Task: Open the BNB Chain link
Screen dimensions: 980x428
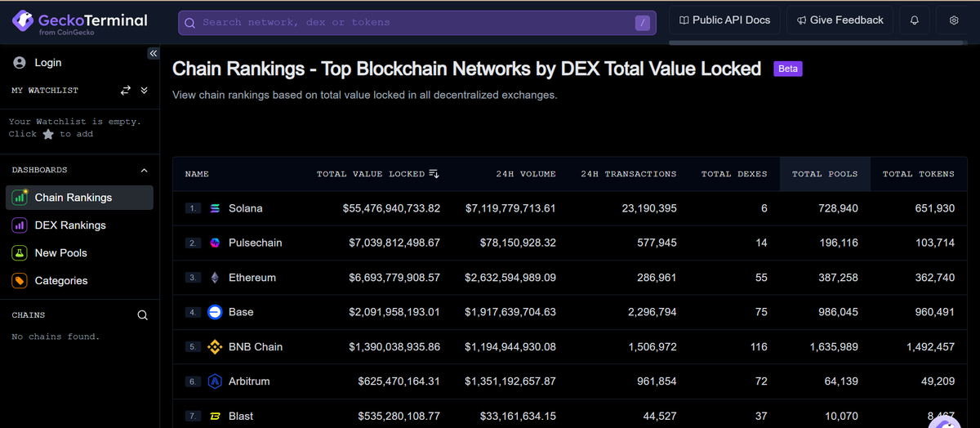Action: pyautogui.click(x=256, y=347)
